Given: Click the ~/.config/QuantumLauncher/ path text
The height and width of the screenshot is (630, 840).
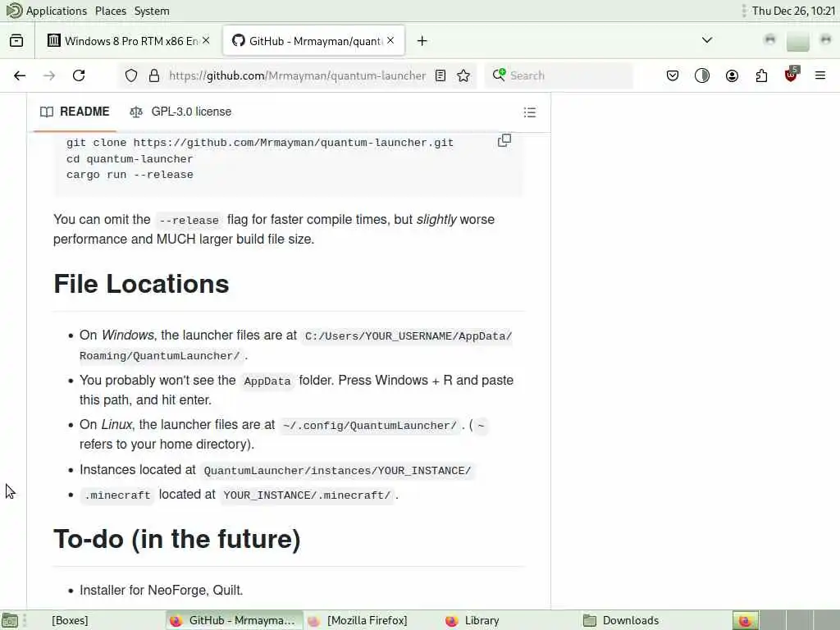Looking at the screenshot, I should coord(370,426).
